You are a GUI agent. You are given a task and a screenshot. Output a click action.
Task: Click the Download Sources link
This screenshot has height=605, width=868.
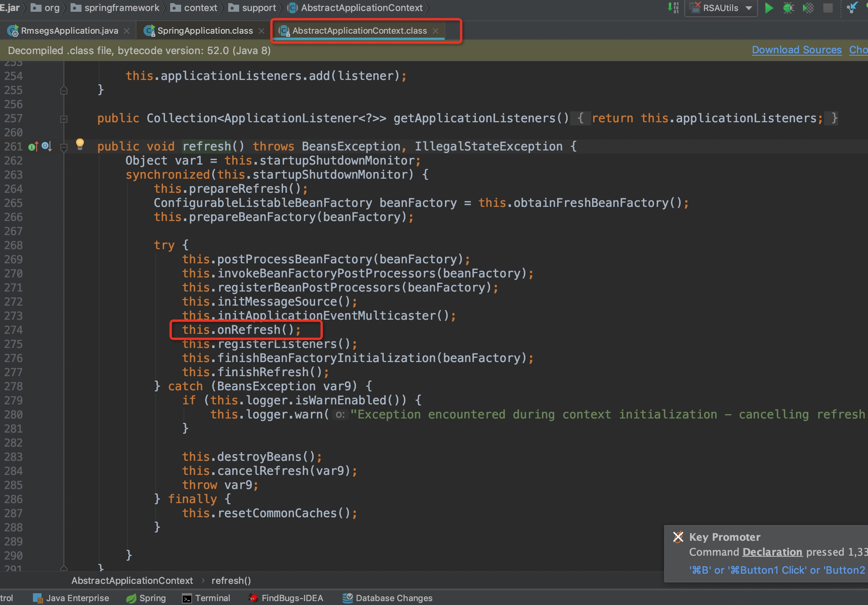click(x=796, y=50)
